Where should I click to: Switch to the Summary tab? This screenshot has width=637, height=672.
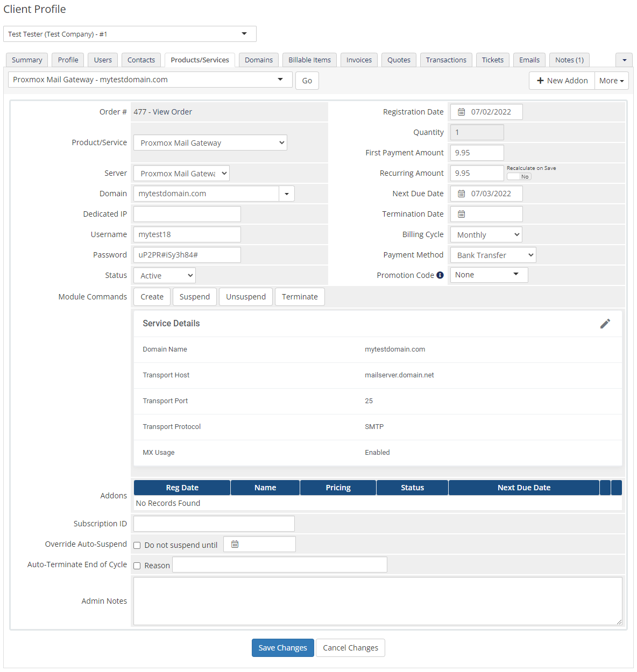[27, 60]
